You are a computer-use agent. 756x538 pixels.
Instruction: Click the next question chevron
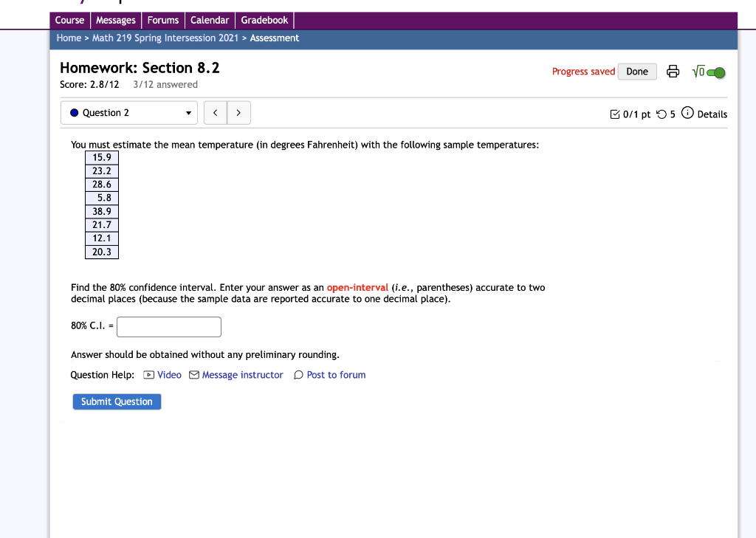point(238,112)
